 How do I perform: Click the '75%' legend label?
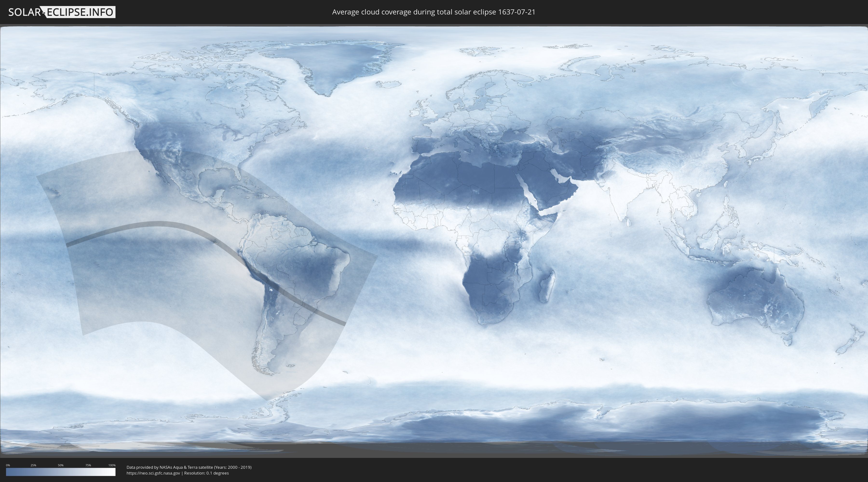88,465
